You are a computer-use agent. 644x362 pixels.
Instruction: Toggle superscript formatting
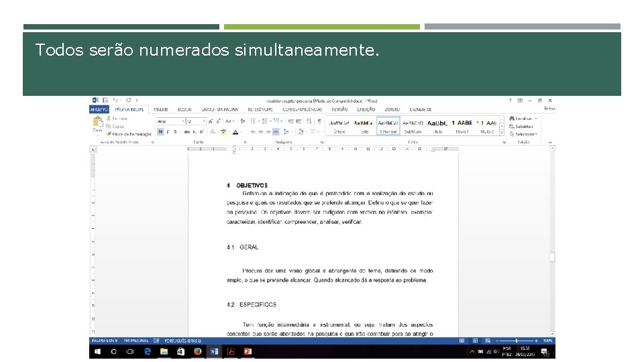point(202,132)
